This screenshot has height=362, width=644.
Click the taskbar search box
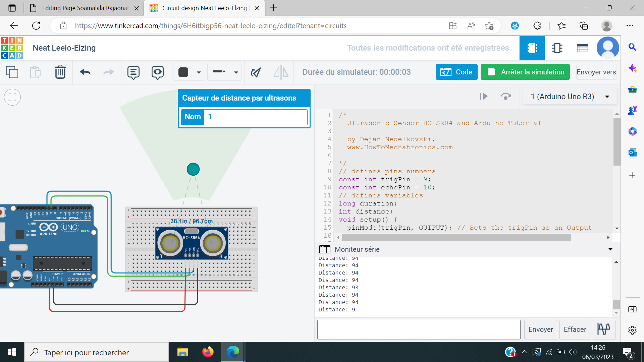point(97,352)
